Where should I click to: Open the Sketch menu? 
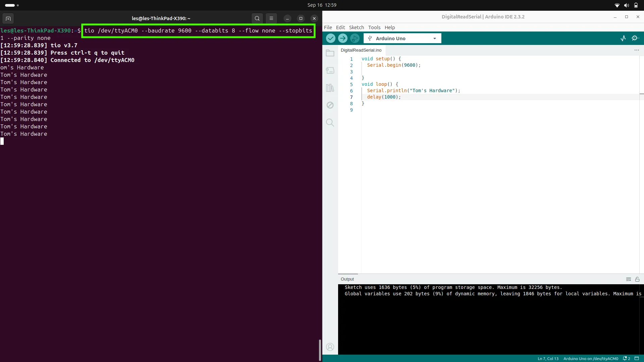[x=356, y=27]
